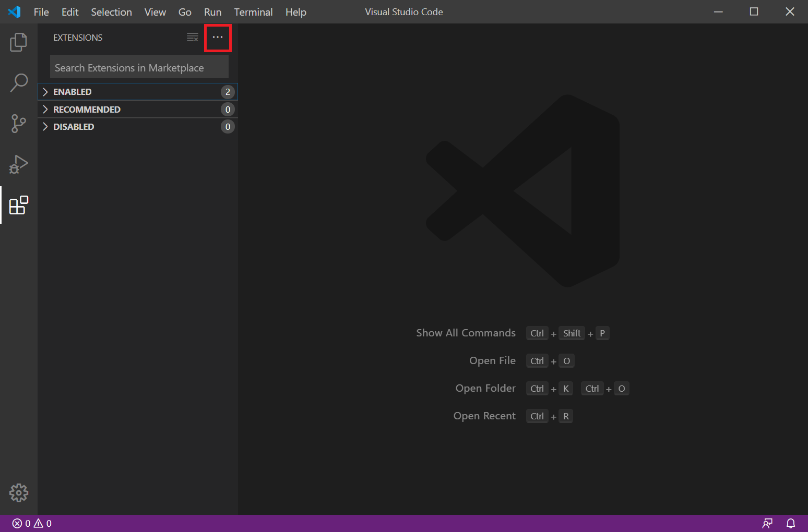Screen dimensions: 808x532
Task: Focus the Search Extensions in Marketplace field
Action: pos(139,68)
